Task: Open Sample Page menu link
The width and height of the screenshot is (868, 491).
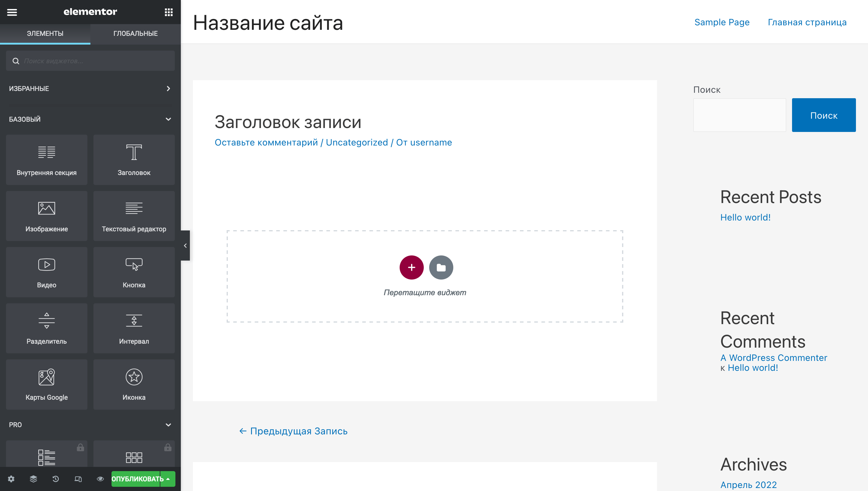Action: (722, 22)
